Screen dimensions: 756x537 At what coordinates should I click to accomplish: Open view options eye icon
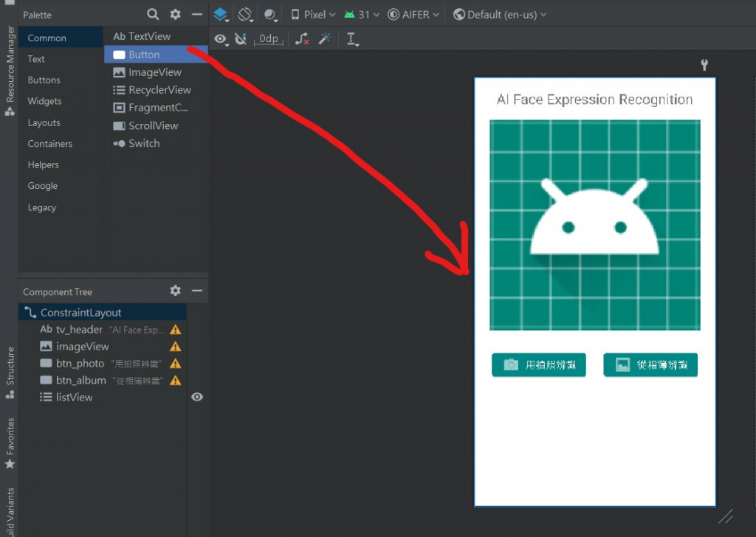tap(221, 39)
